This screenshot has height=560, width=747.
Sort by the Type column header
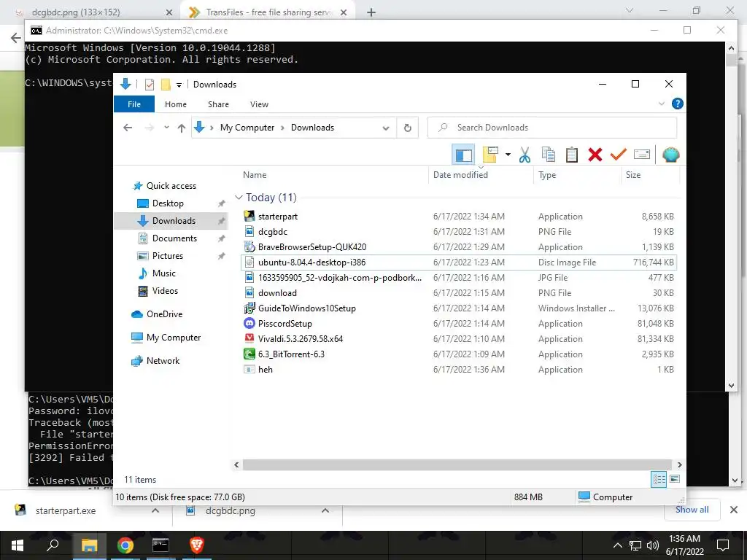click(577, 175)
